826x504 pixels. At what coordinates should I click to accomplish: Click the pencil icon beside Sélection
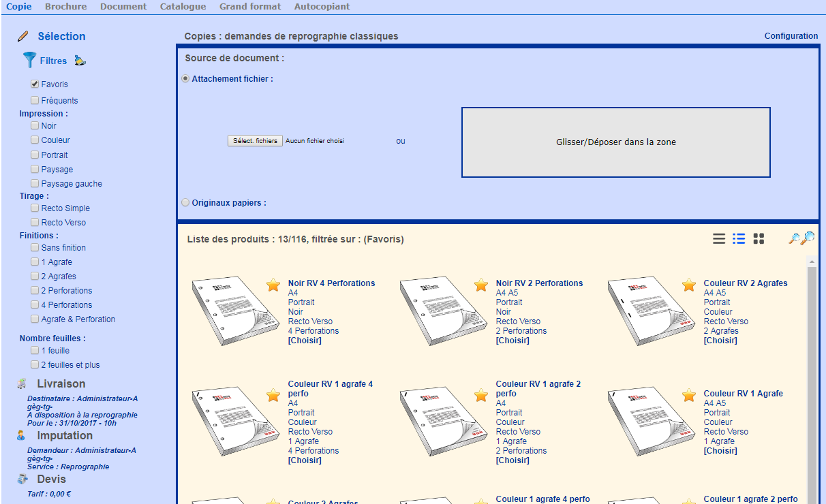tap(23, 36)
